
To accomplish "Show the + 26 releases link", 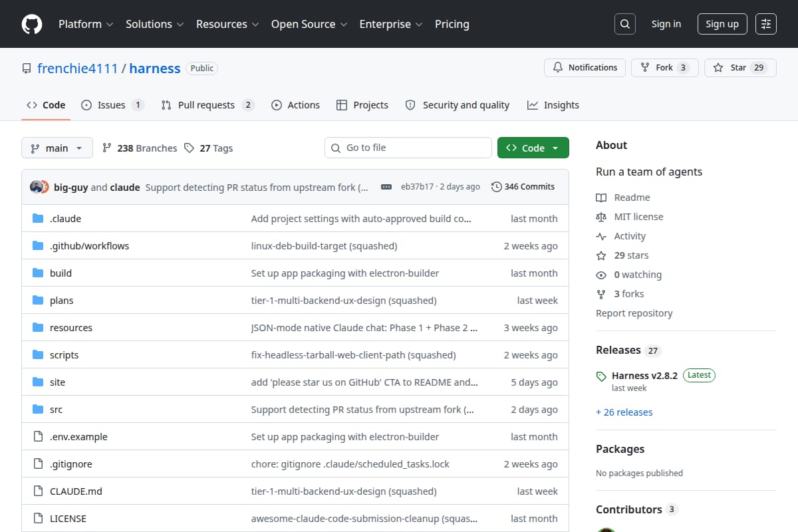I will 624,412.
